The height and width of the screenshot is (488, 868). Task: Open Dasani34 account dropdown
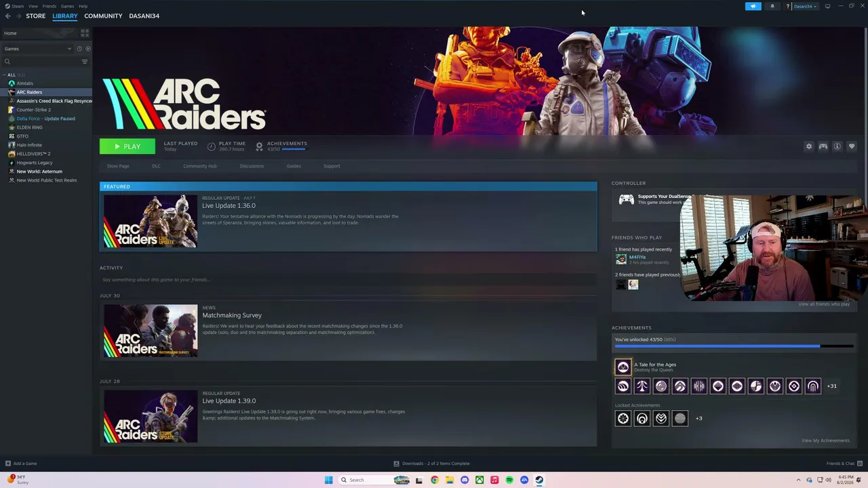805,6
